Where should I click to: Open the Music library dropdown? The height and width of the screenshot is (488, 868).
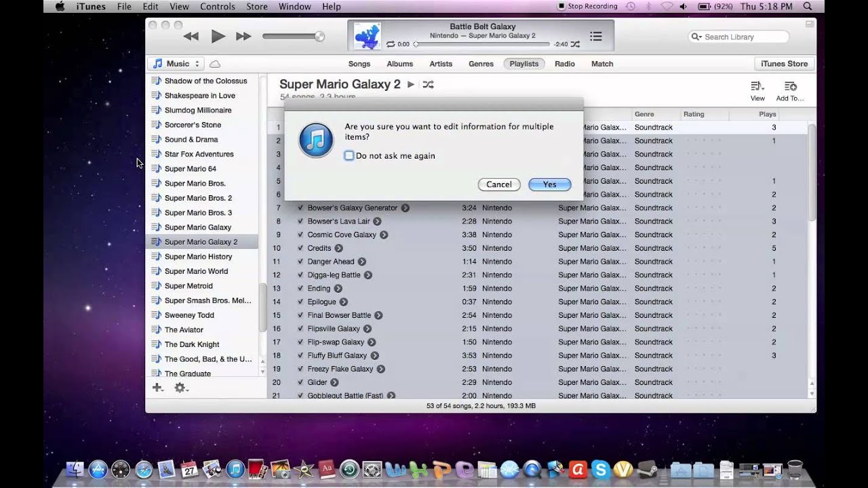click(176, 64)
